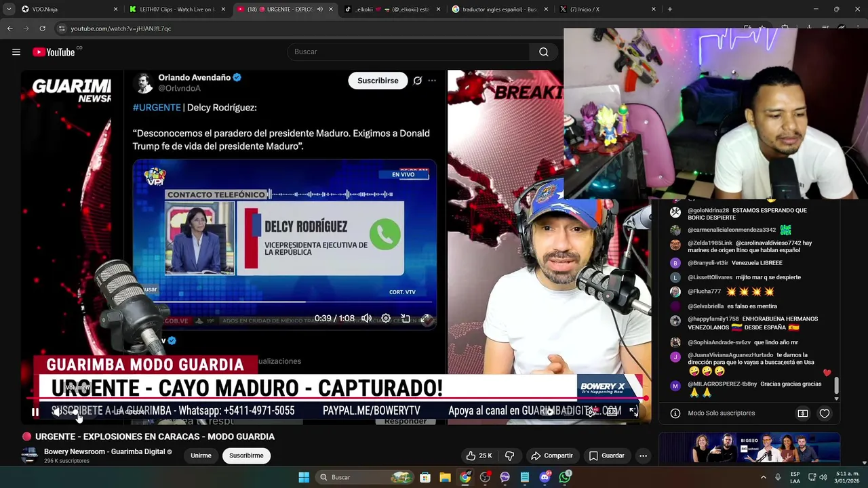
Task: Click the #URGENTE hashtag in tweet
Action: pos(157,108)
